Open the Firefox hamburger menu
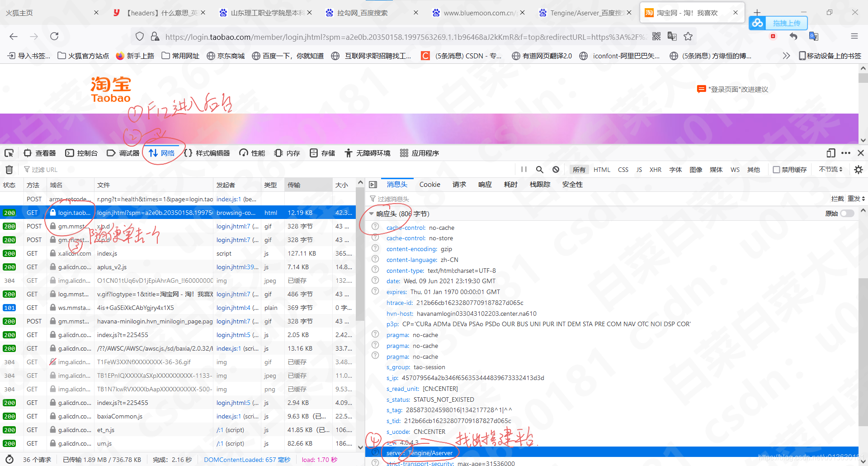This screenshot has width=868, height=466. click(x=854, y=37)
